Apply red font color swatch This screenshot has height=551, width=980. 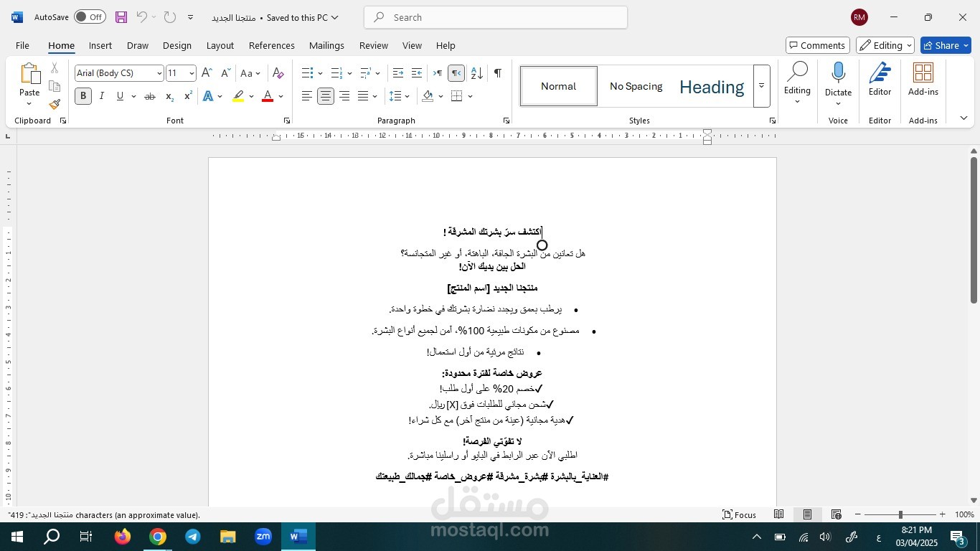pyautogui.click(x=268, y=96)
